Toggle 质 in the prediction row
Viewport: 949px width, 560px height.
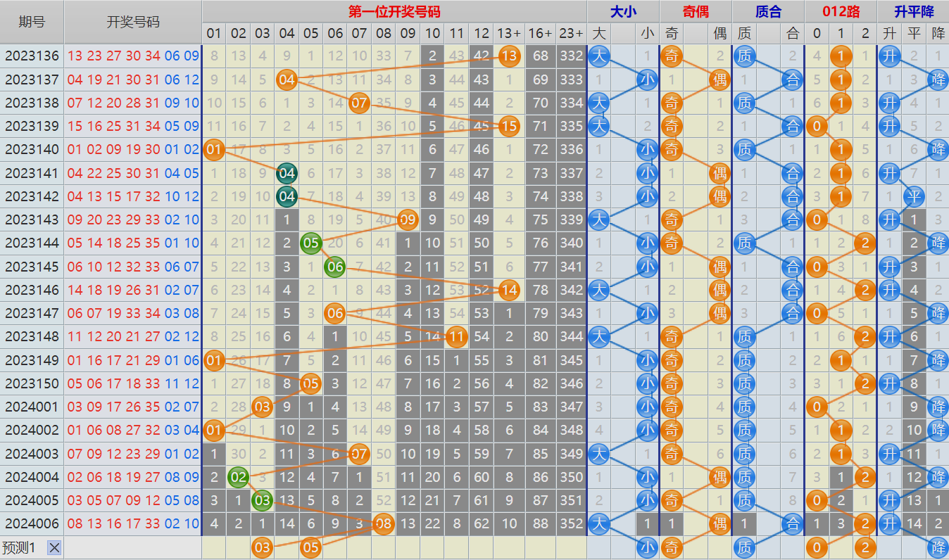click(x=744, y=547)
